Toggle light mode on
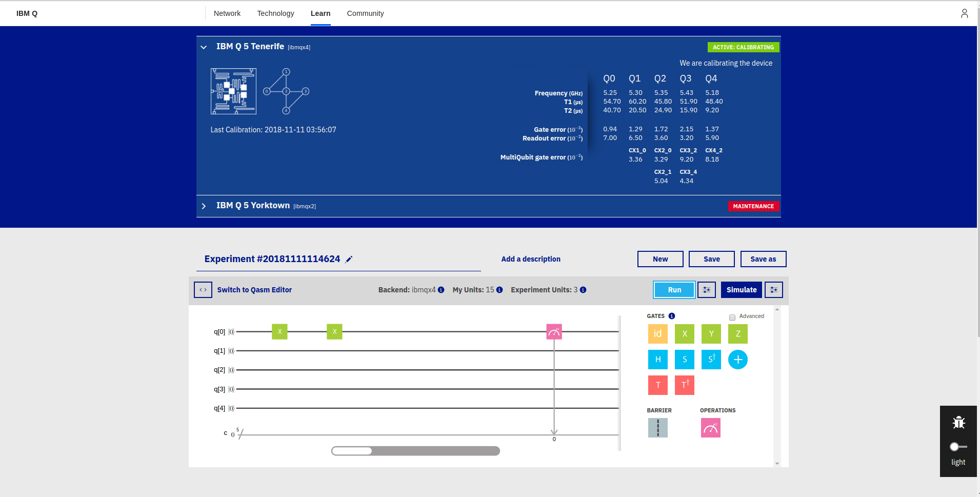Screen dimensions: 980x497 coord(954,446)
